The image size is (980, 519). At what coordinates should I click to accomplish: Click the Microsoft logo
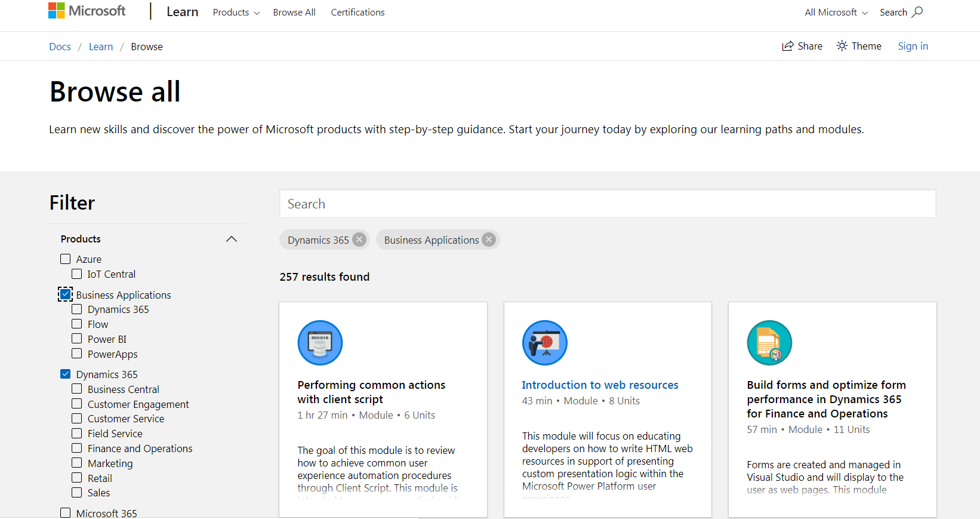87,11
